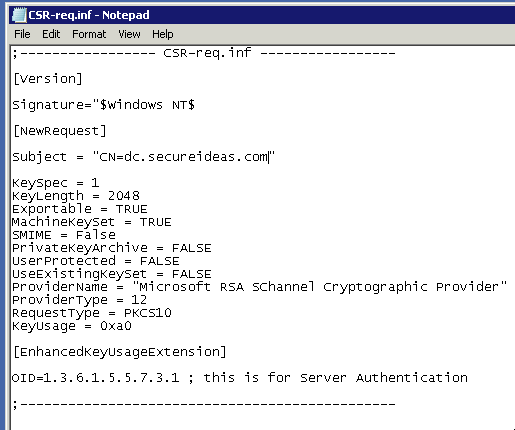Viewport: 515px width, 430px height.
Task: Click the Notepad icon in title bar
Action: (19, 15)
